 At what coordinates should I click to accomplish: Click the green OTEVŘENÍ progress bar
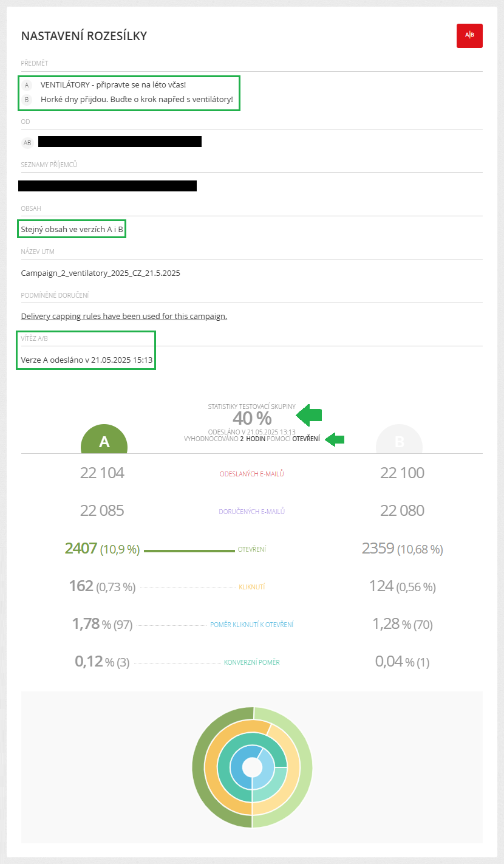[189, 551]
